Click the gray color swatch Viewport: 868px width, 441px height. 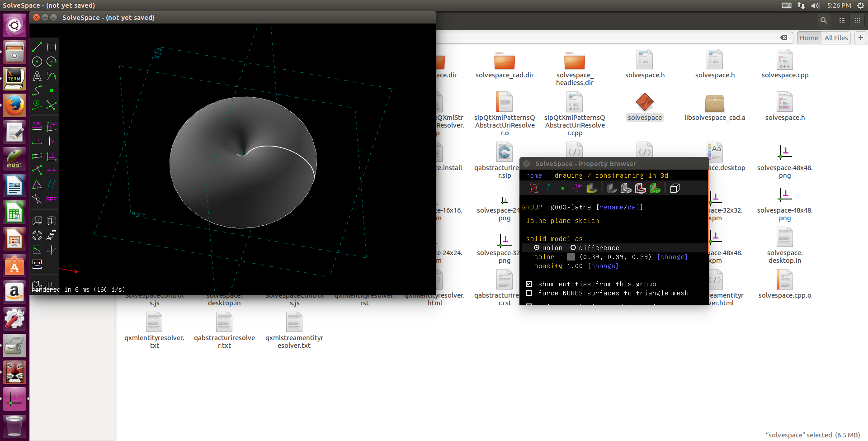pos(571,257)
